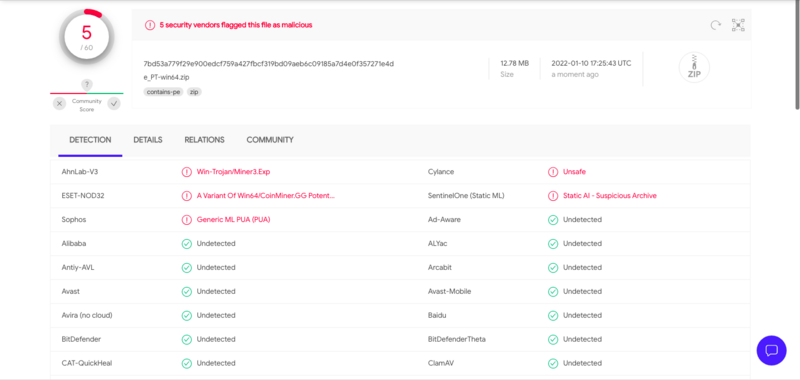800x380 pixels.
Task: Select the COMMUNITY tab
Action: tap(270, 140)
